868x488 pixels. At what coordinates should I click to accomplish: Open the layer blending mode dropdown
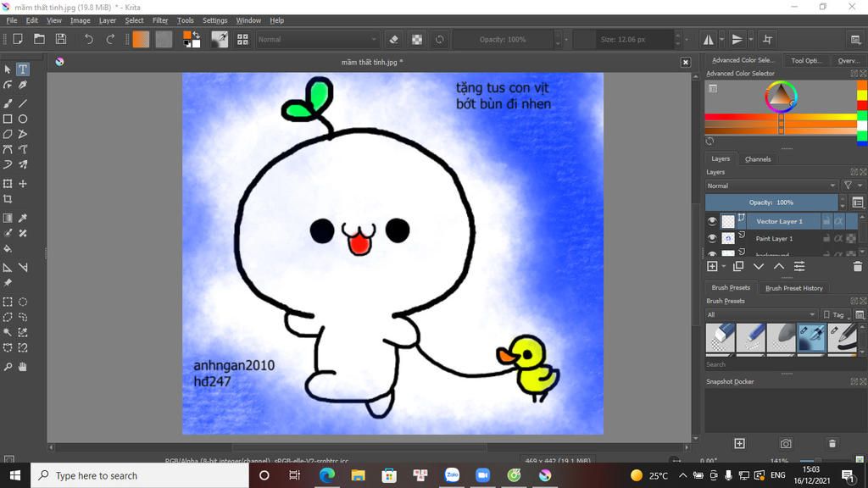pos(771,186)
